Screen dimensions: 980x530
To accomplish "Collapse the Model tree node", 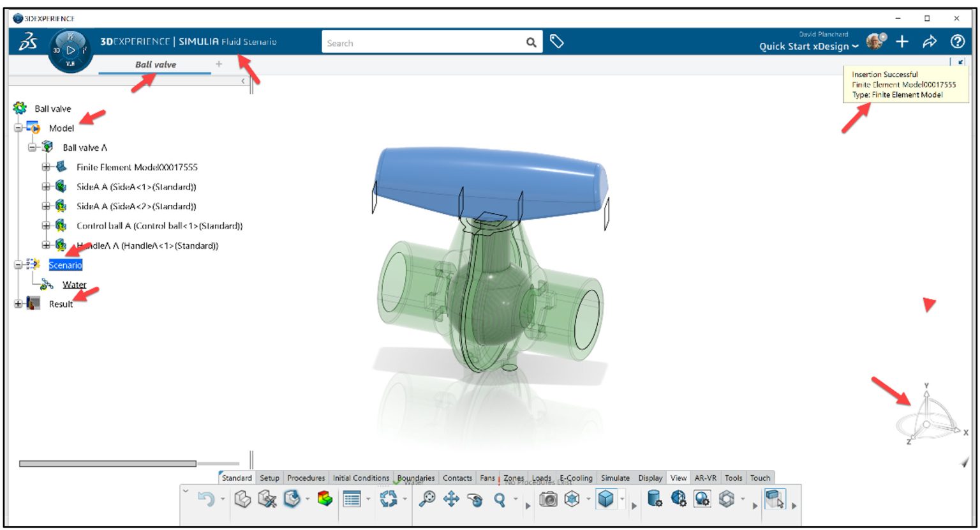I will pos(19,128).
